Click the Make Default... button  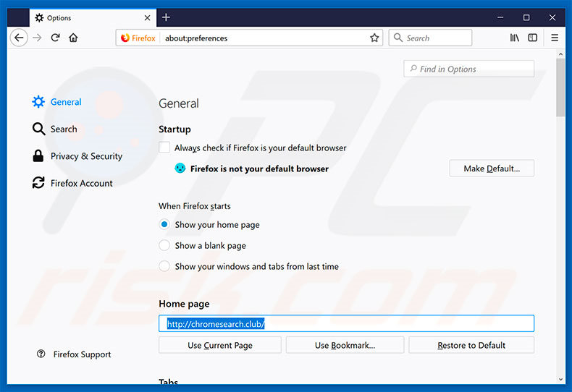tap(492, 169)
